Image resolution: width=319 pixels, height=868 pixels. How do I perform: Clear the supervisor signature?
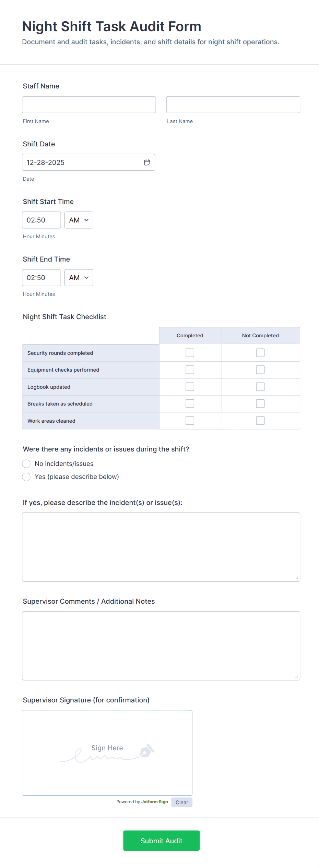(x=182, y=802)
